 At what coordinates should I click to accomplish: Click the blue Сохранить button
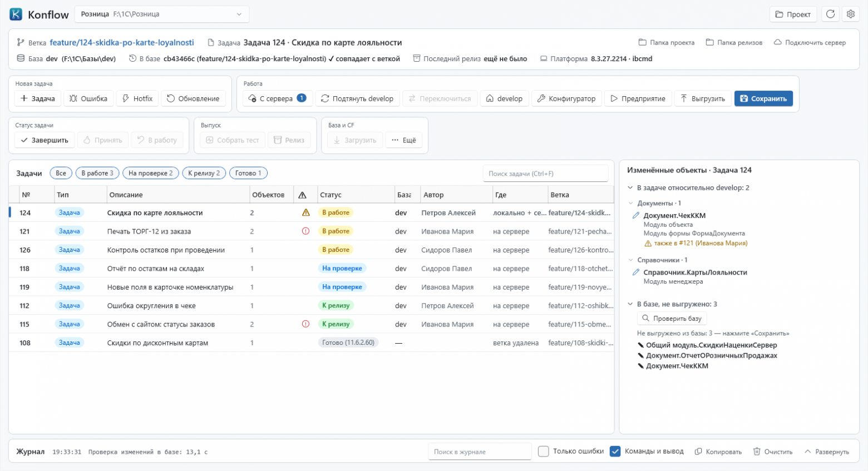coord(763,98)
